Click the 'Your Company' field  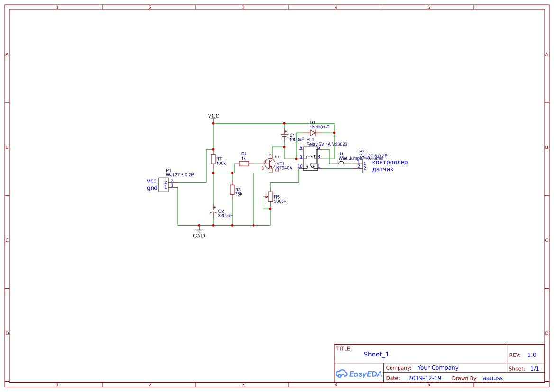(x=438, y=368)
